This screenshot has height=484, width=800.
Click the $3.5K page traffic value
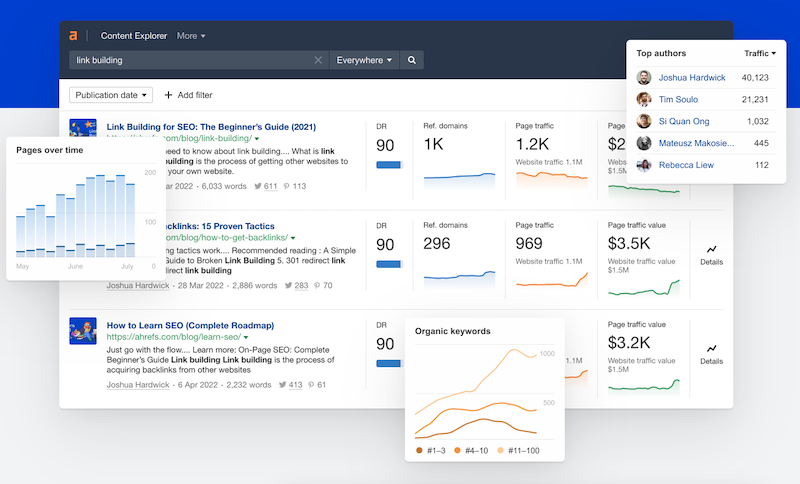629,244
